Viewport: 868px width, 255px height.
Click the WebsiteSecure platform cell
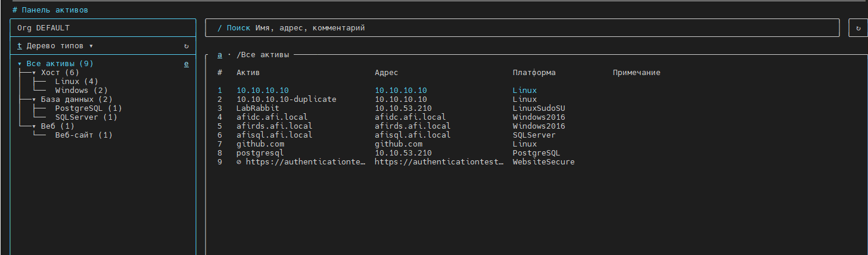pyautogui.click(x=544, y=162)
